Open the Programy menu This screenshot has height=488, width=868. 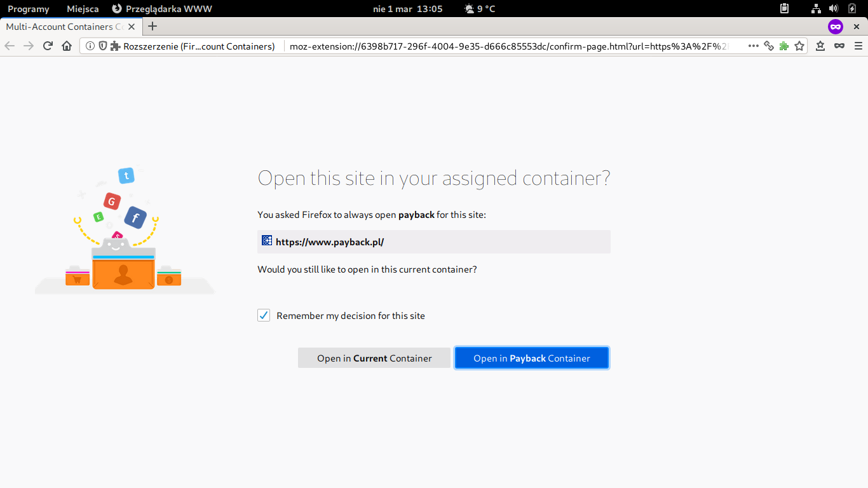[x=28, y=8]
